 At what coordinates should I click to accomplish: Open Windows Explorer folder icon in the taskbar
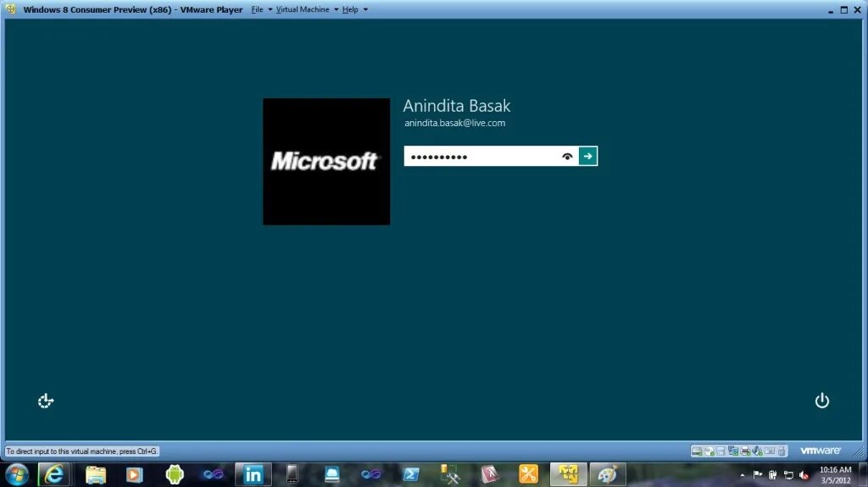95,475
